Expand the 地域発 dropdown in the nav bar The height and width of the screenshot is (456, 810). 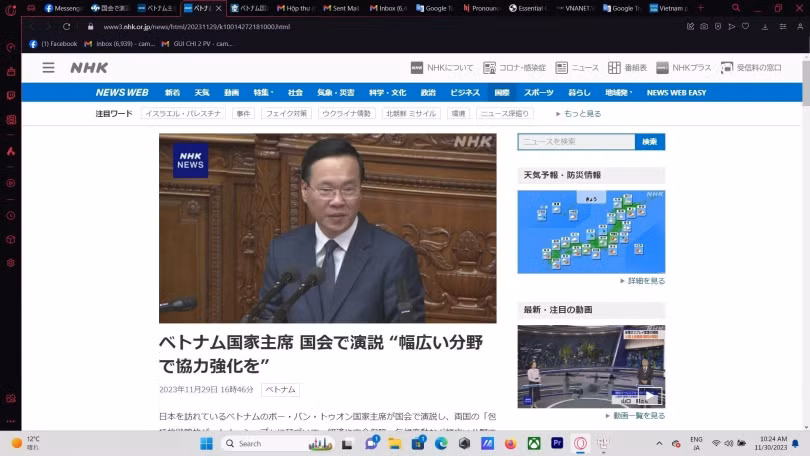point(617,92)
